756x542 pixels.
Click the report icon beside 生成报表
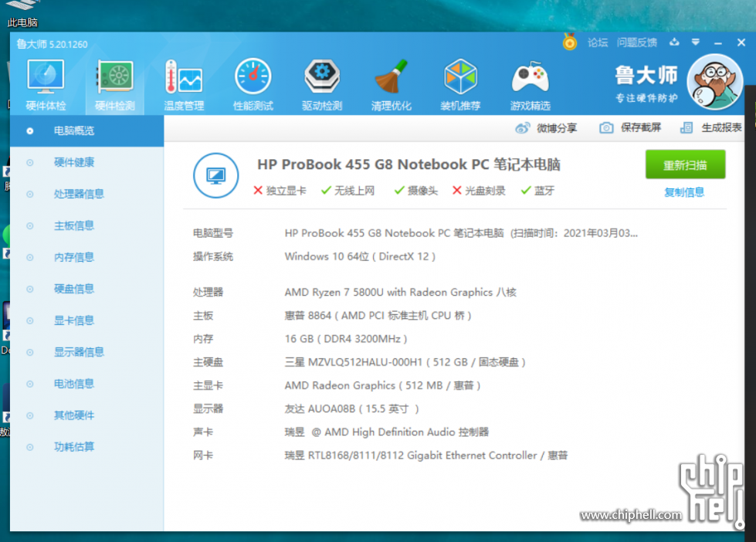(x=686, y=128)
